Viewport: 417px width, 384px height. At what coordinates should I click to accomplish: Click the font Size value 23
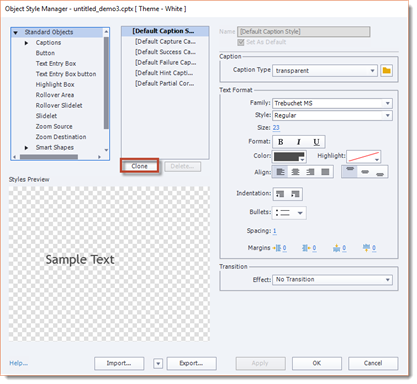tap(276, 128)
